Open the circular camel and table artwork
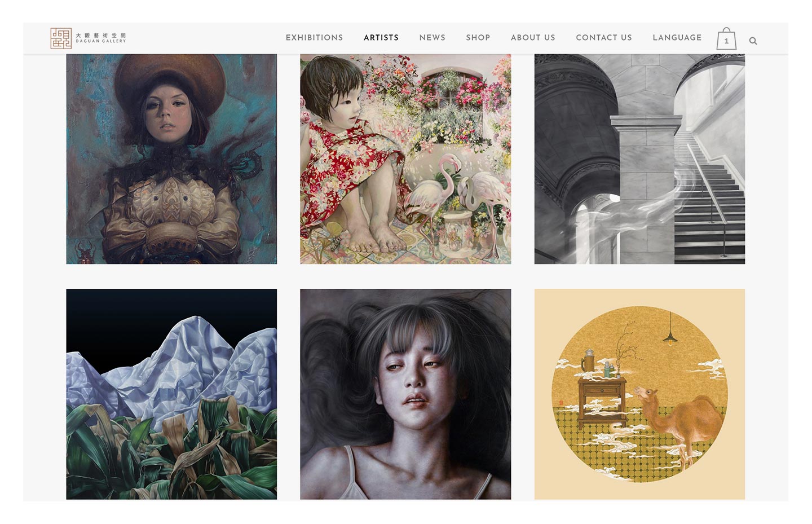 [639, 394]
